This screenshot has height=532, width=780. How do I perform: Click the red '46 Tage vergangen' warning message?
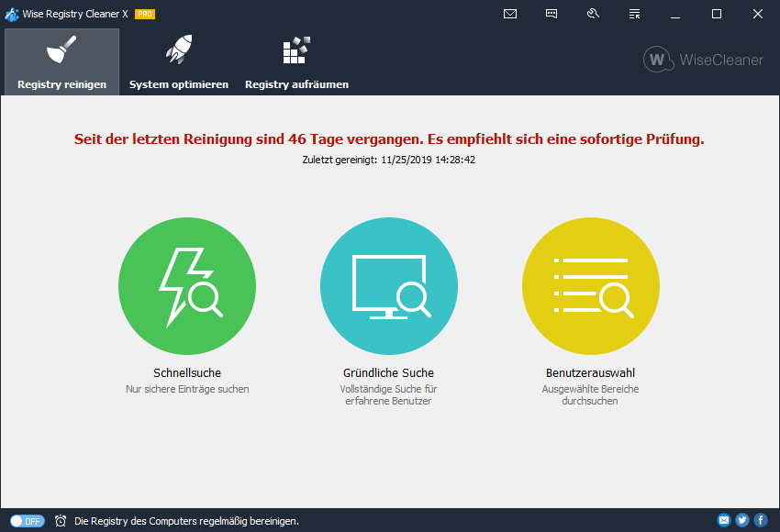point(389,139)
